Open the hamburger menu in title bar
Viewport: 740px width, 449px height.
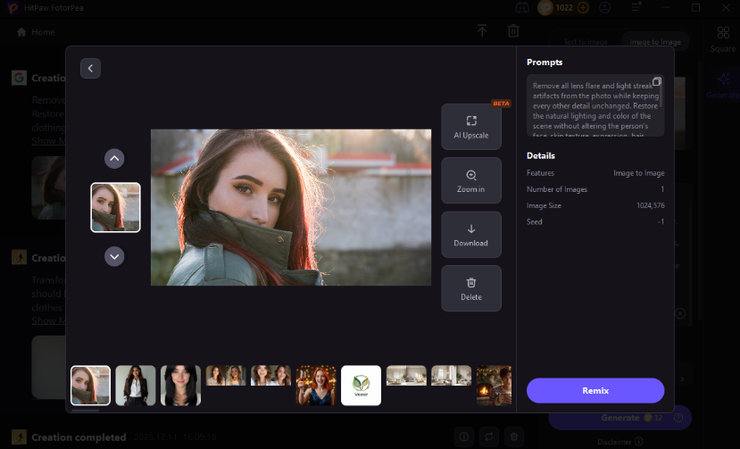click(x=636, y=8)
